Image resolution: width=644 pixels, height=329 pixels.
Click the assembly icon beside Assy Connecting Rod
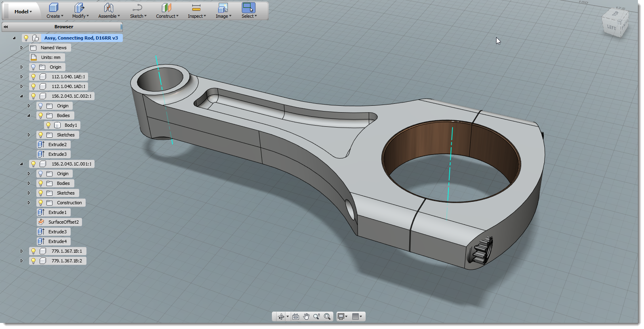click(x=36, y=38)
